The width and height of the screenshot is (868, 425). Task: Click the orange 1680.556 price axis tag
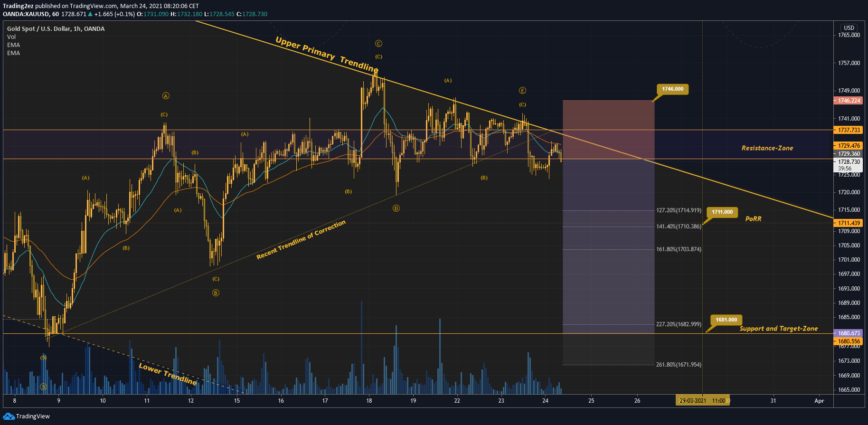click(x=848, y=341)
